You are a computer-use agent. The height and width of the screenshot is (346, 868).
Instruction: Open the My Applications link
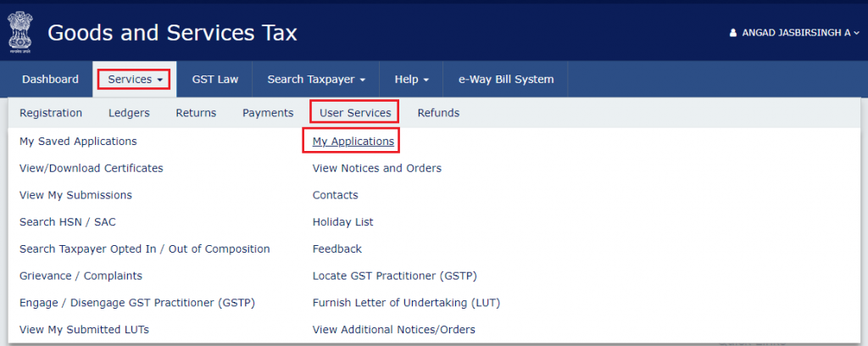point(353,141)
